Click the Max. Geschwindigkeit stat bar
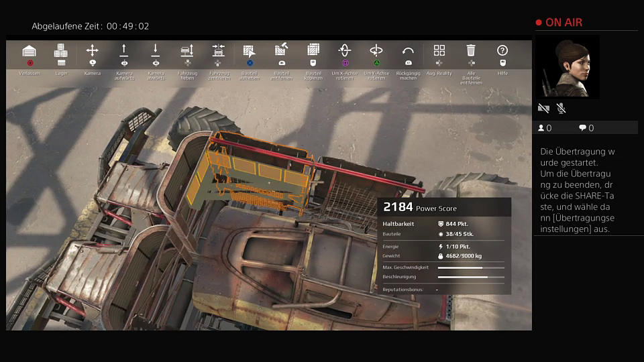 (x=471, y=267)
